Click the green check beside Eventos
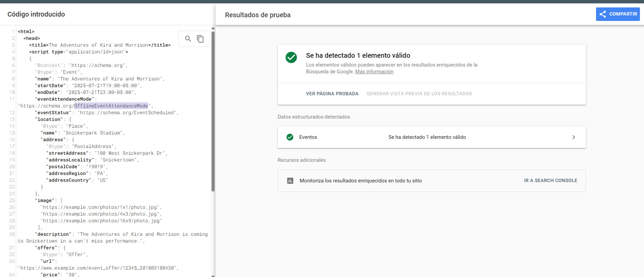644x277 pixels. [x=290, y=137]
